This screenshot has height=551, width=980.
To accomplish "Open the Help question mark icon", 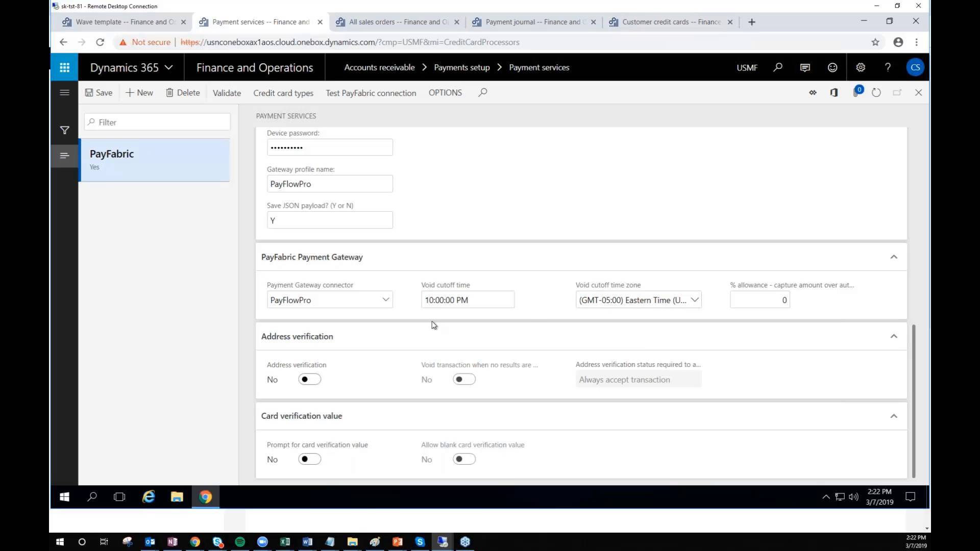I will click(888, 67).
